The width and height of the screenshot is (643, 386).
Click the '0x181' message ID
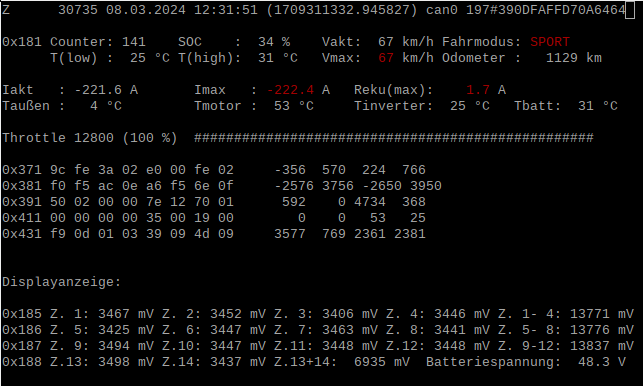click(22, 42)
